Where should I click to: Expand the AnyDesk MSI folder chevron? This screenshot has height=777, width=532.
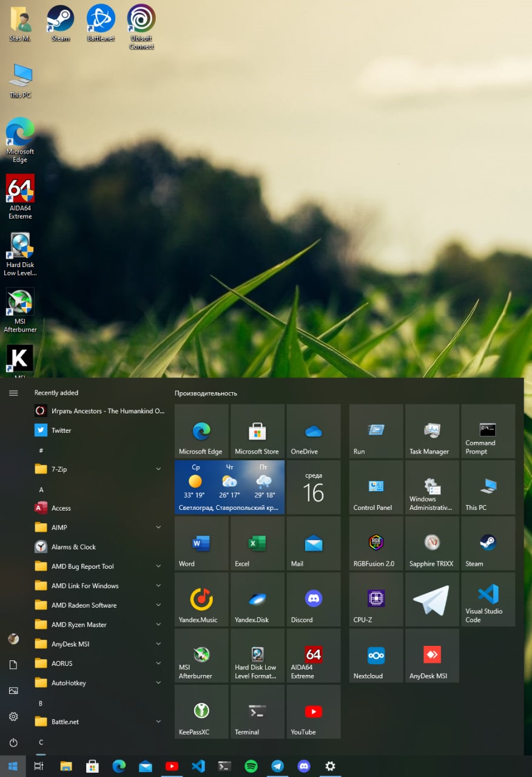pyautogui.click(x=158, y=644)
